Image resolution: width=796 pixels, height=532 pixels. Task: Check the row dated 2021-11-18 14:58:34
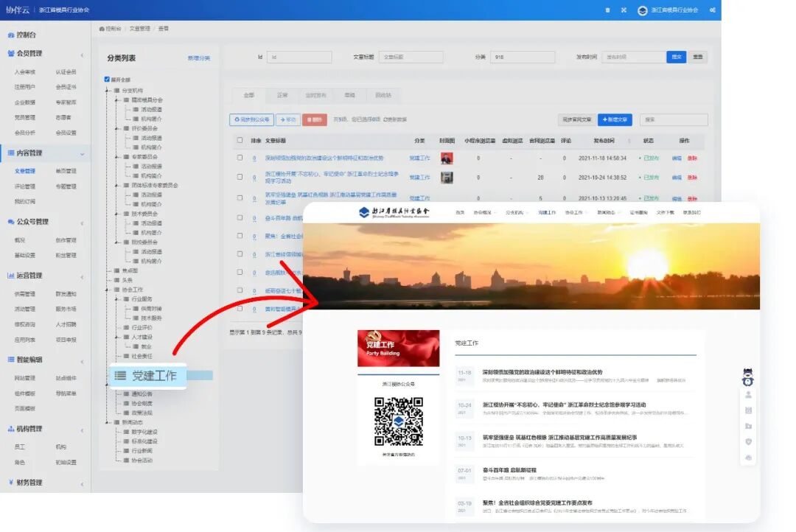[240, 158]
